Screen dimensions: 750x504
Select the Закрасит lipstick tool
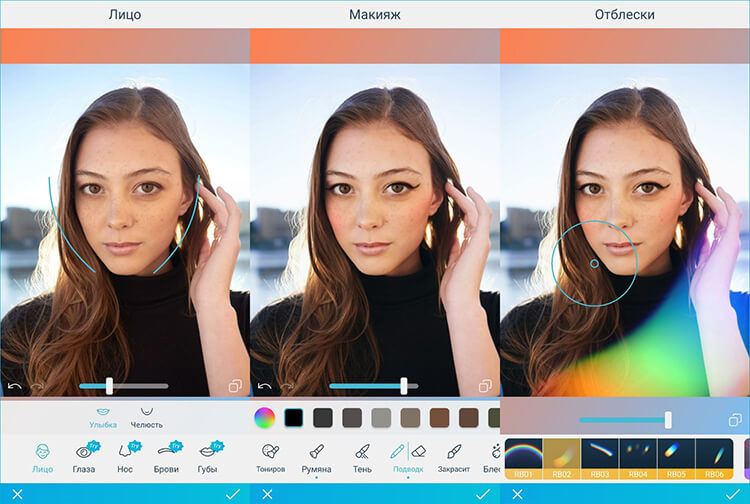(x=453, y=456)
